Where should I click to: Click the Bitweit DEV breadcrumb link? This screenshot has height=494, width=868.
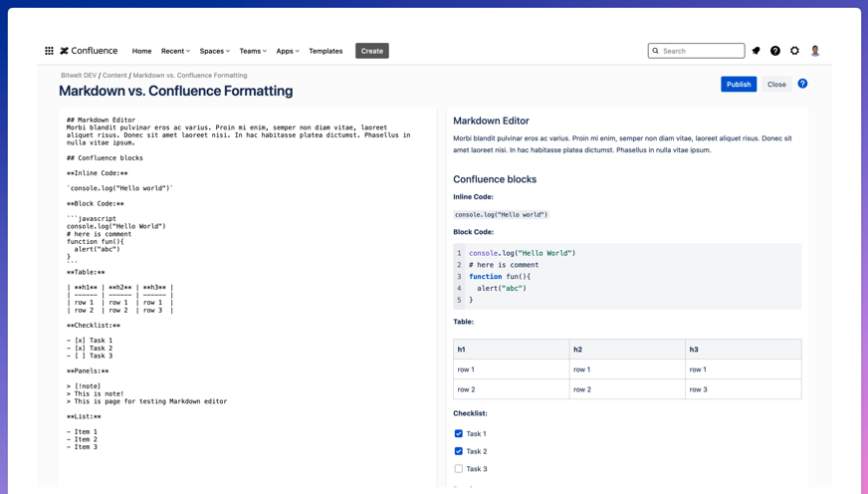pyautogui.click(x=79, y=75)
